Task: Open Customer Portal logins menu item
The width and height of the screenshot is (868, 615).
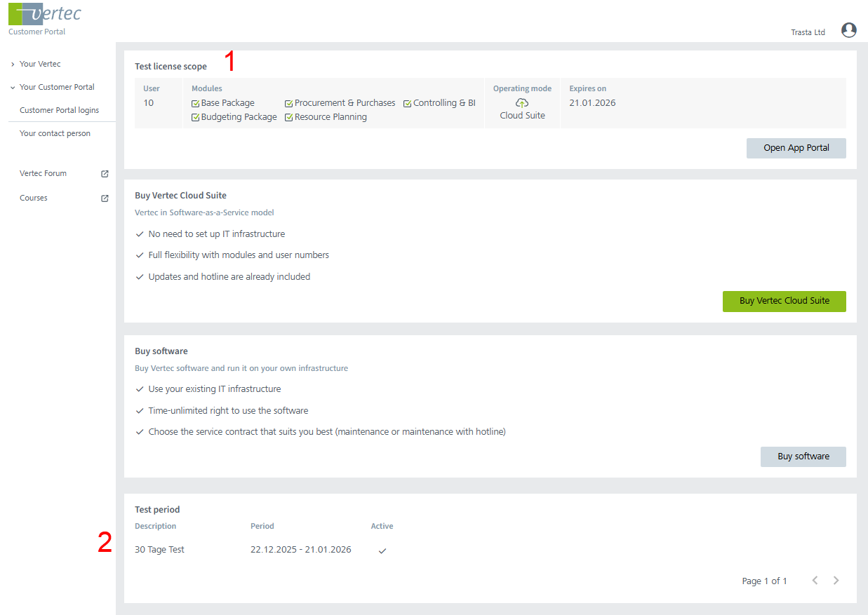Action: click(x=59, y=110)
